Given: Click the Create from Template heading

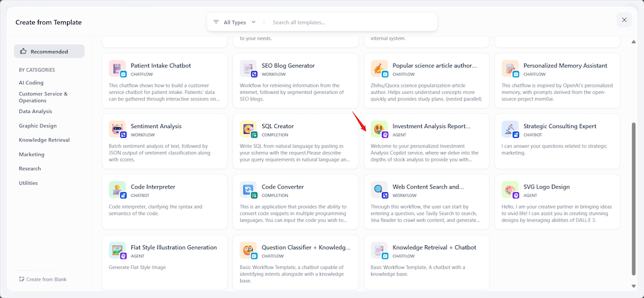Looking at the screenshot, I should pyautogui.click(x=48, y=22).
